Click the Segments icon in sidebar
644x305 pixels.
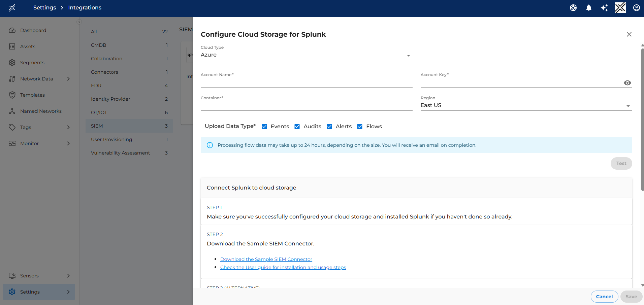pyautogui.click(x=12, y=63)
